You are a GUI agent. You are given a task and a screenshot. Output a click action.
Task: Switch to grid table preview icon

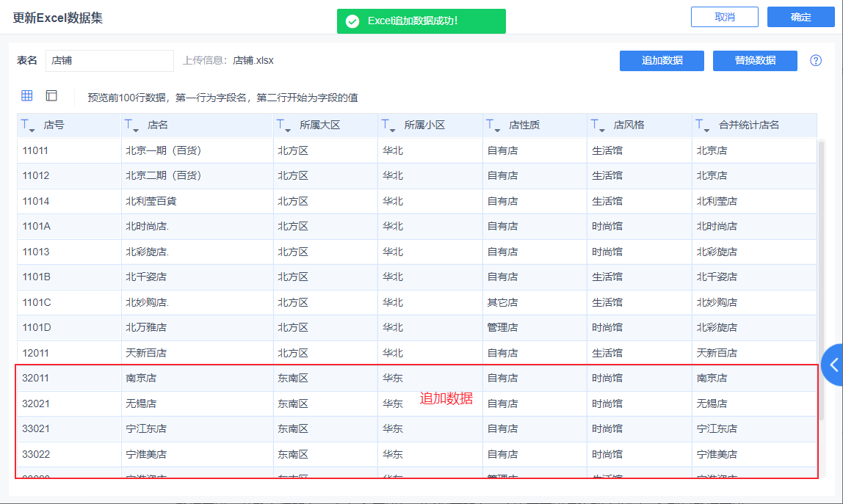click(27, 95)
